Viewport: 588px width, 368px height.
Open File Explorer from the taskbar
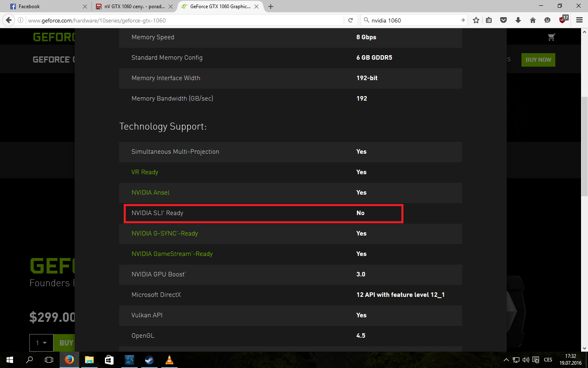point(89,360)
